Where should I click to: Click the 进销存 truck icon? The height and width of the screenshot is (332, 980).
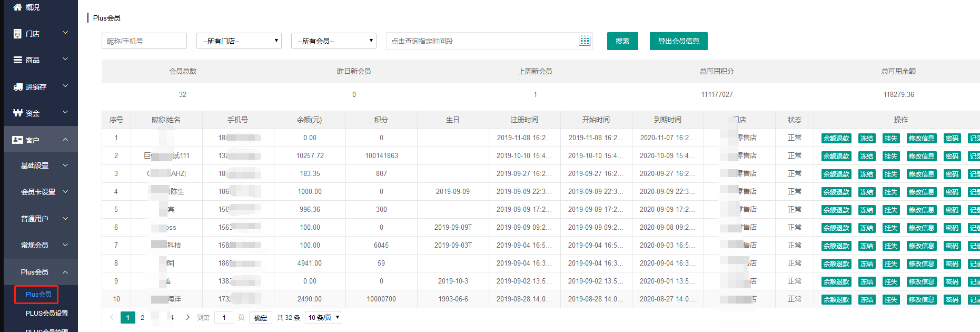18,87
